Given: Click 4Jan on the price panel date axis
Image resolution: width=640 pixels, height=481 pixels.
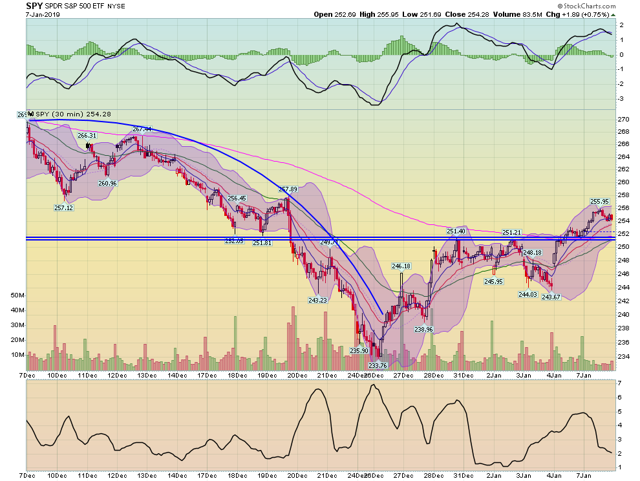Looking at the screenshot, I should point(554,375).
